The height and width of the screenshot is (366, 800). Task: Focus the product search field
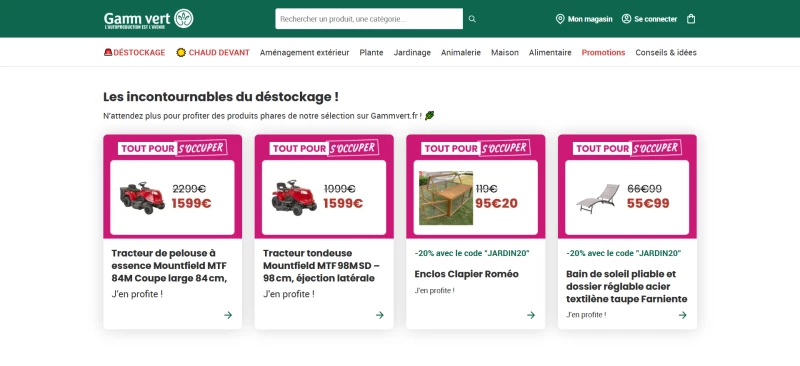point(369,19)
